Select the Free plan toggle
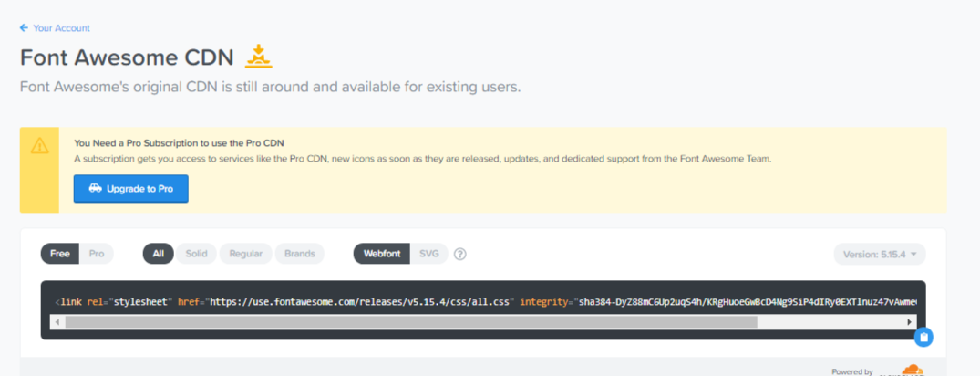This screenshot has width=980, height=376. (x=60, y=254)
